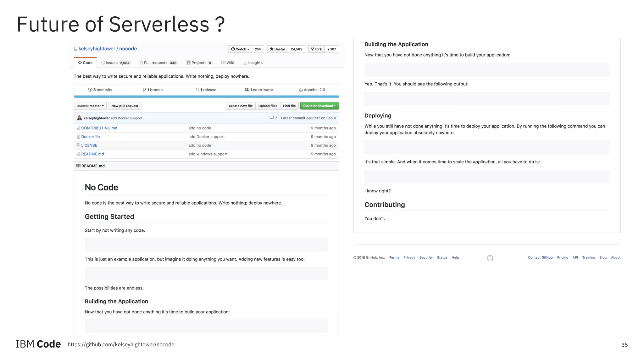Unstar the nocode repository
The image size is (644, 362).
click(277, 49)
